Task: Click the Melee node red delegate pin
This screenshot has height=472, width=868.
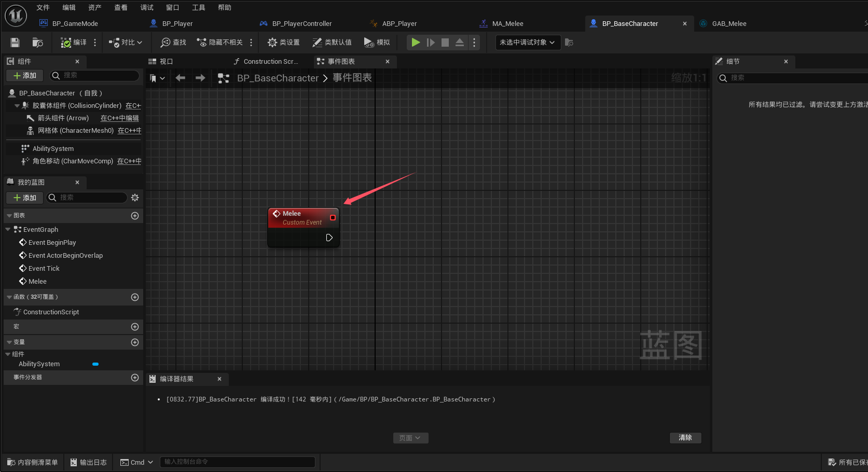Action: [333, 218]
